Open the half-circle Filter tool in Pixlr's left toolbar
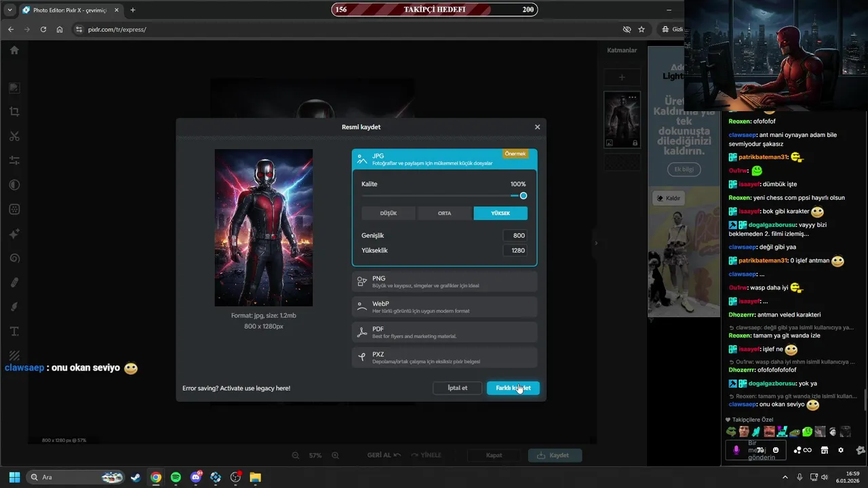 [x=14, y=185]
